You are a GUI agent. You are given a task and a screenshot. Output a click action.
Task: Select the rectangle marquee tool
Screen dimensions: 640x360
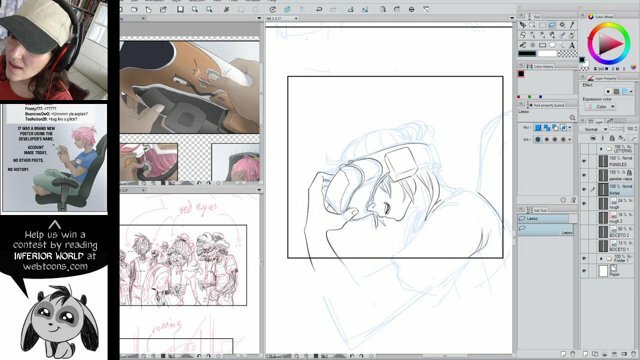click(542, 25)
